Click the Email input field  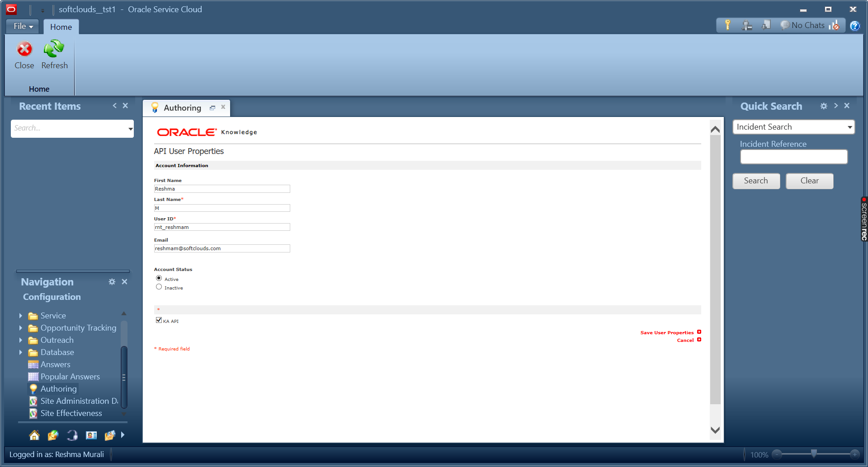(x=222, y=248)
